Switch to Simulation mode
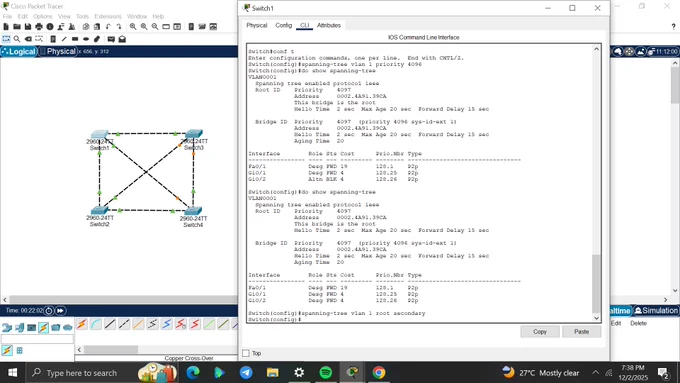Viewport: 680px width, 383px height. tap(656, 311)
